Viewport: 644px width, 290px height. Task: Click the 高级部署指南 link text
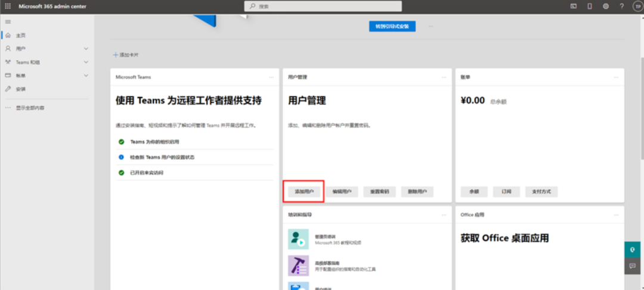(327, 263)
